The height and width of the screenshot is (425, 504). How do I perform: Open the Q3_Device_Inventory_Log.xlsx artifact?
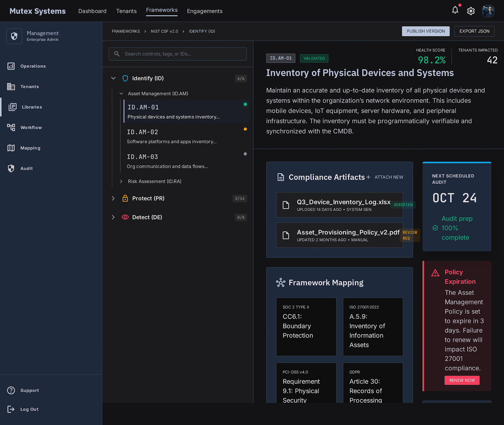[340, 205]
